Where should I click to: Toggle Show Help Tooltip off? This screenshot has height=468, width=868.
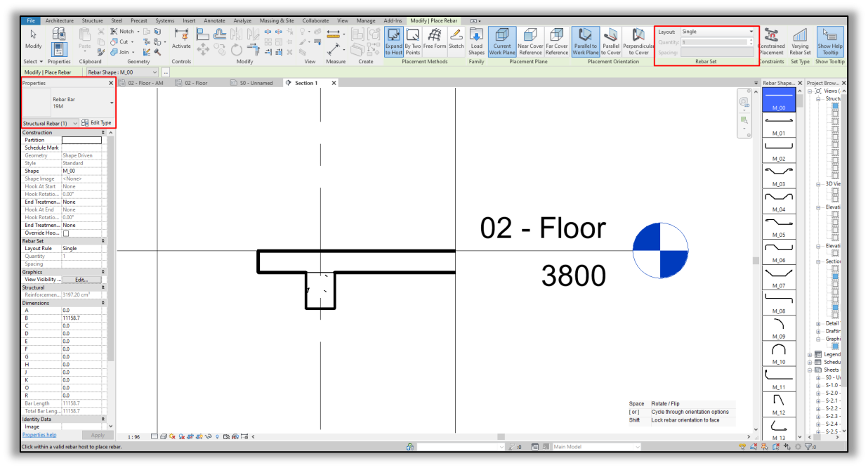pyautogui.click(x=831, y=42)
